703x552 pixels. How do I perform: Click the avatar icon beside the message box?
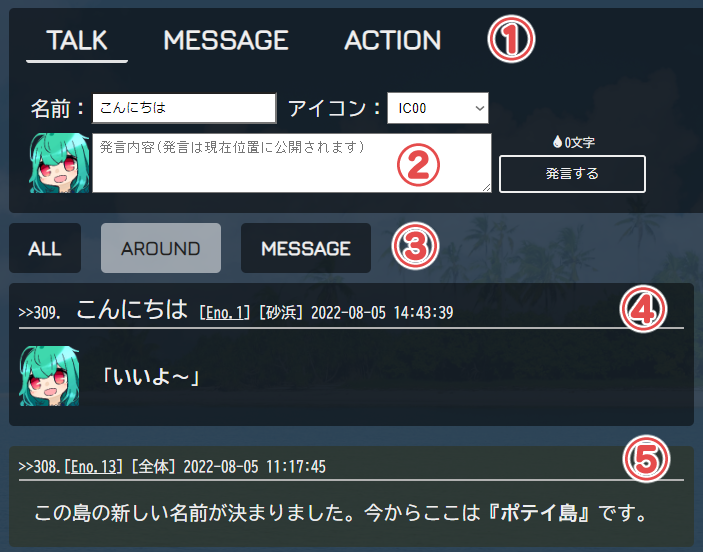(x=59, y=163)
